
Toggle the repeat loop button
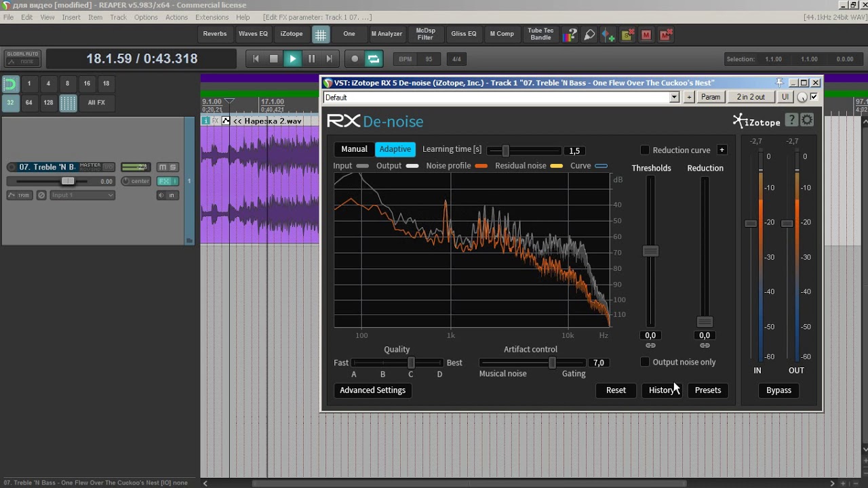pos(374,59)
